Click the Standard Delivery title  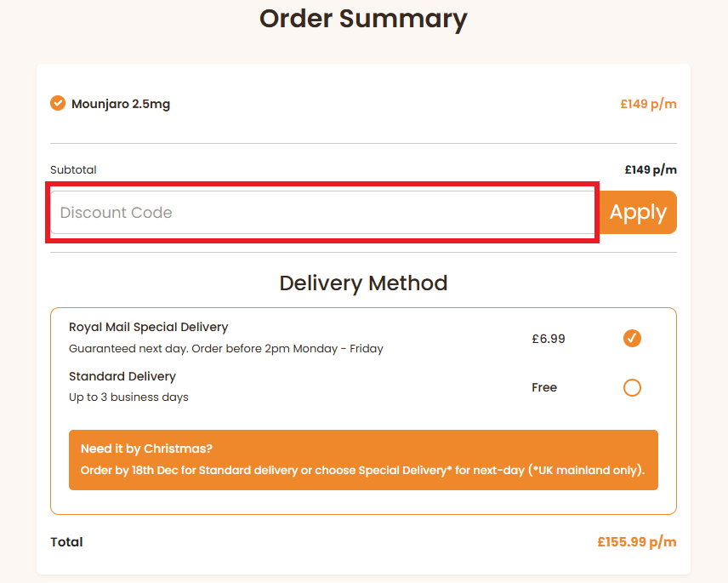pos(122,376)
